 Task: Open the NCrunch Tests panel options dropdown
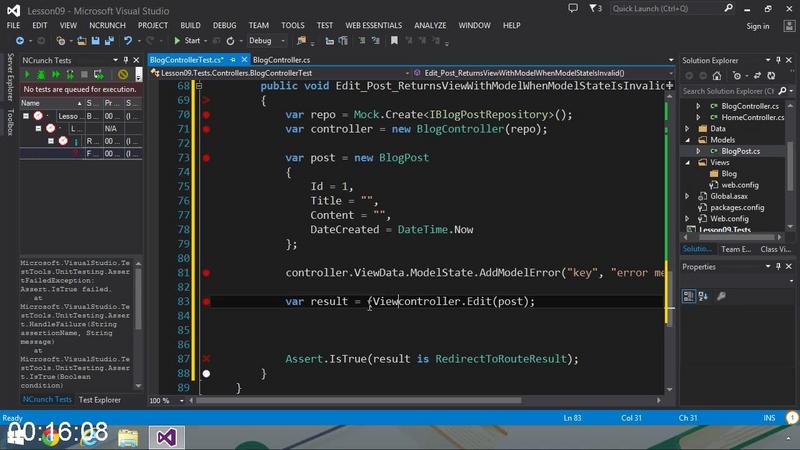click(x=115, y=60)
